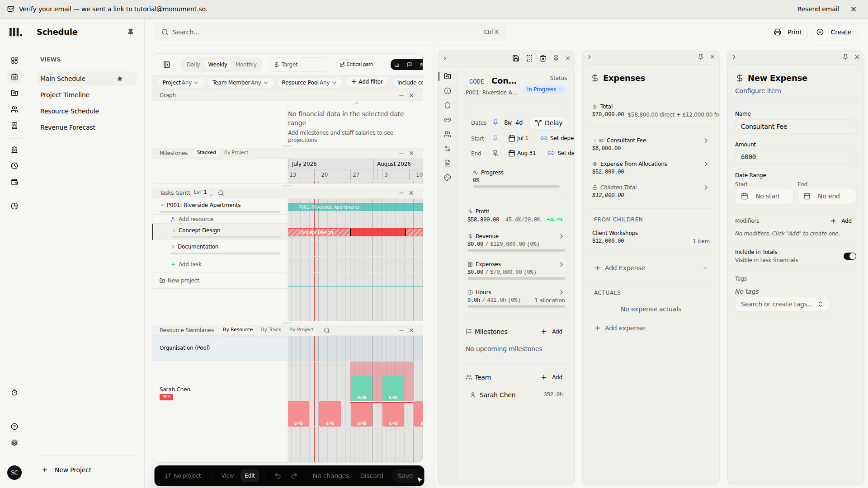This screenshot has height=488, width=868.
Task: Toggle Include in Totals switch
Action: [849, 256]
